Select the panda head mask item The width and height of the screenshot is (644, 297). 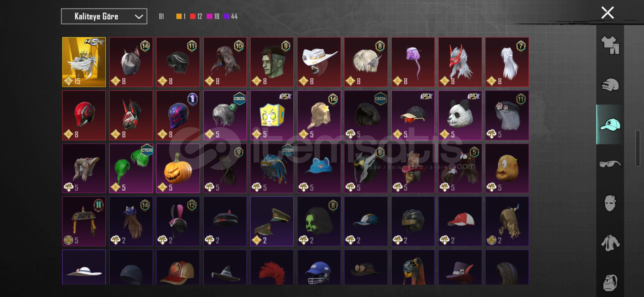click(460, 115)
